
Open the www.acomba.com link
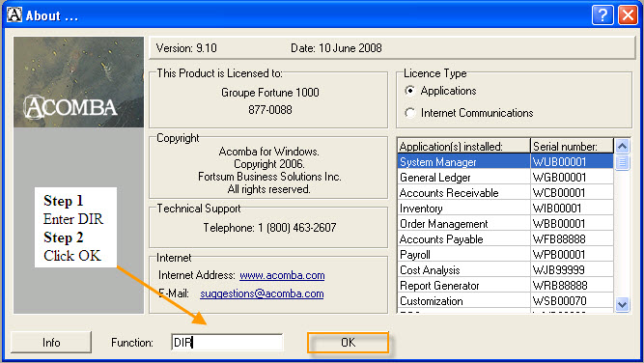[x=282, y=275]
